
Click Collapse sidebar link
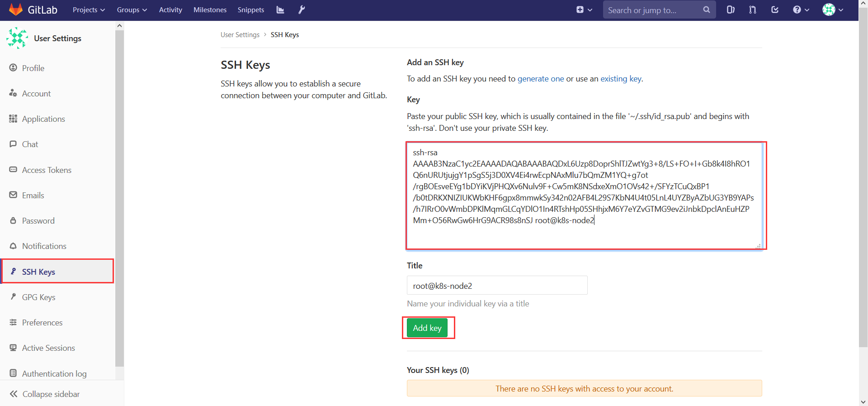pyautogui.click(x=51, y=394)
